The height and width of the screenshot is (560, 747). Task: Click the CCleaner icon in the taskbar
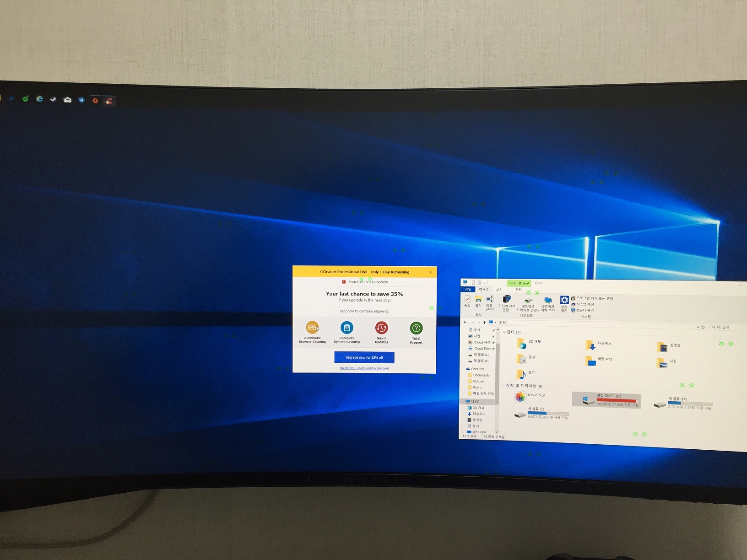[x=109, y=101]
